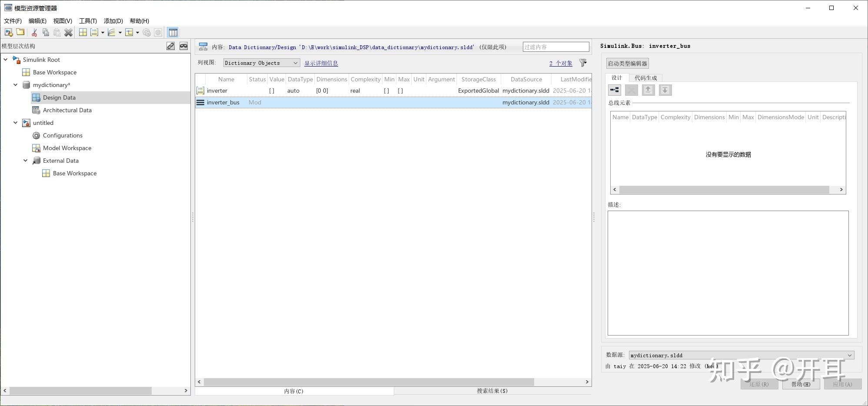Toggle the column view layout icon in toolbar
The width and height of the screenshot is (868, 406).
tap(173, 32)
